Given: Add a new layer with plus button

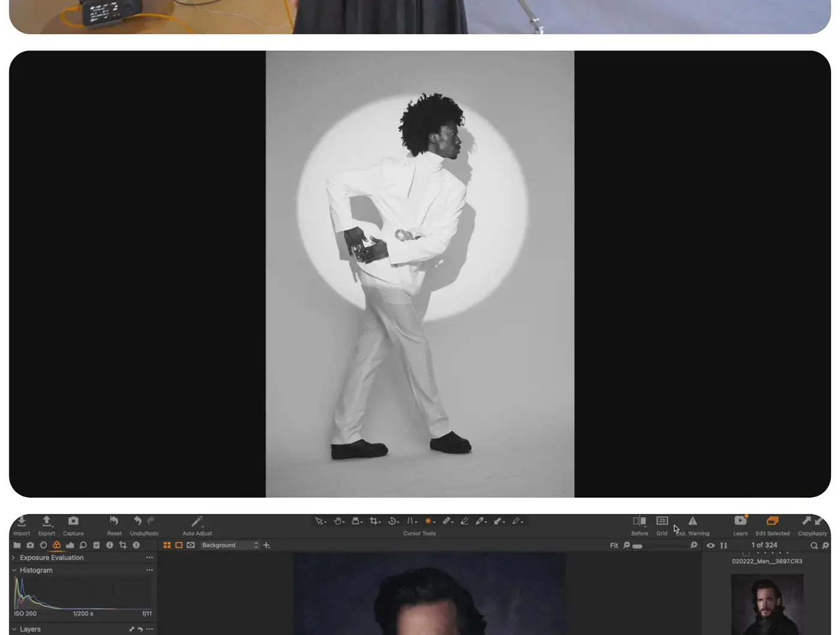Looking at the screenshot, I should click(x=266, y=545).
